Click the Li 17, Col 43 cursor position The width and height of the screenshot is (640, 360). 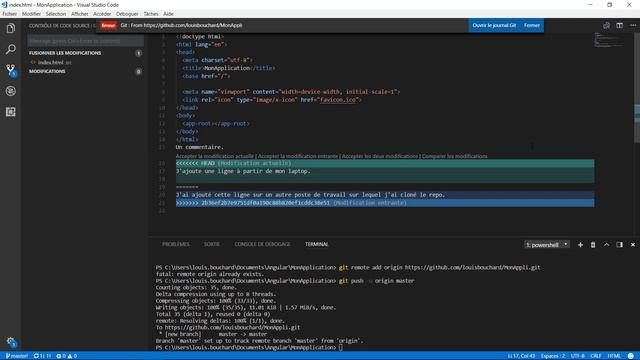[x=521, y=356]
